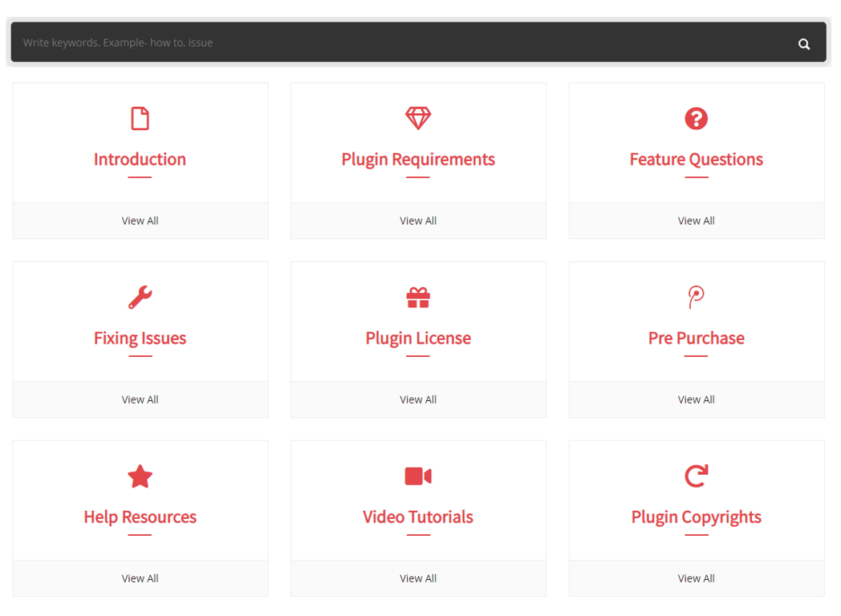
Task: Click the document icon above Introduction
Action: click(140, 117)
